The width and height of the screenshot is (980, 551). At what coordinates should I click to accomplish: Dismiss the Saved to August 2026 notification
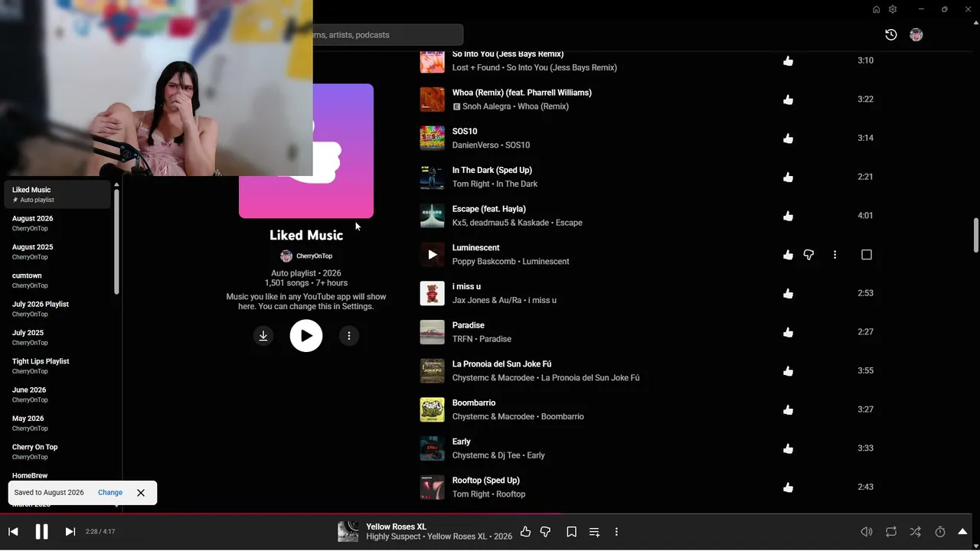point(141,493)
